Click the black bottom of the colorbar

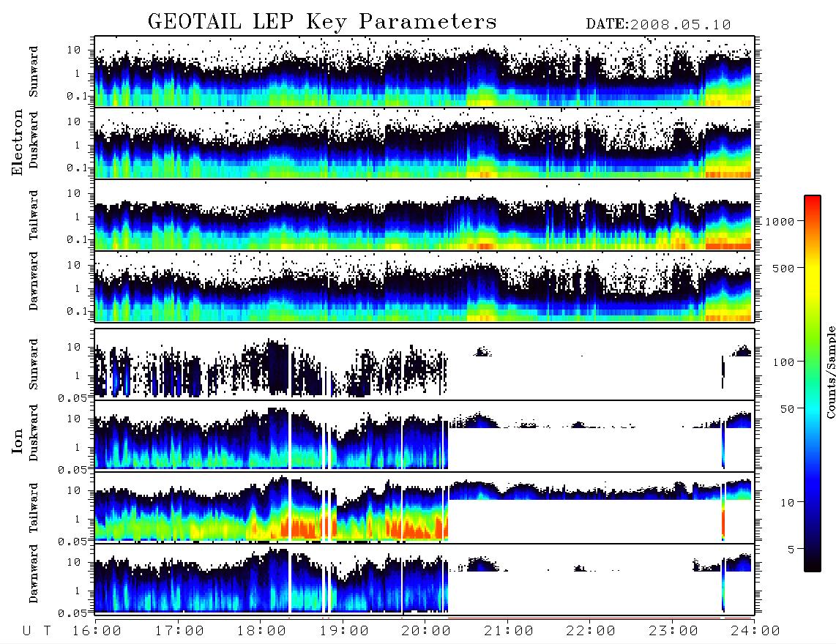coord(812,564)
